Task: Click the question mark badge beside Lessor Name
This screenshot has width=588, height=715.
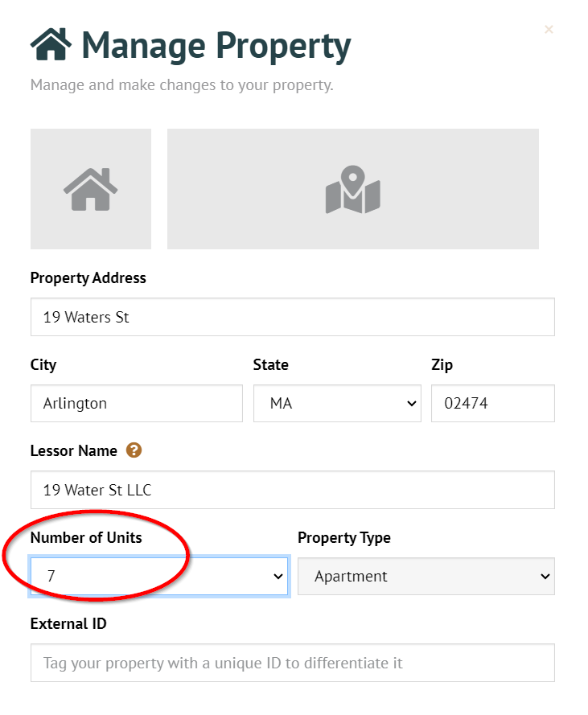Action: [134, 450]
